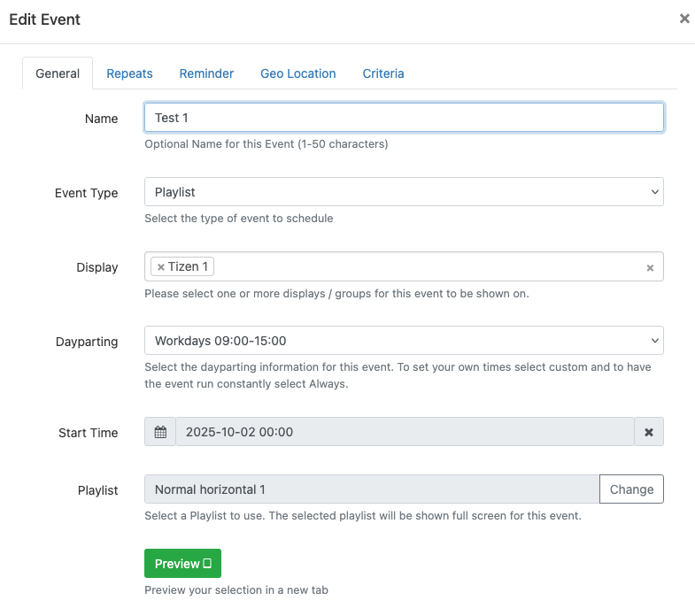Click the Start Time date field
Viewport: 695px width, 616px height.
pos(405,432)
